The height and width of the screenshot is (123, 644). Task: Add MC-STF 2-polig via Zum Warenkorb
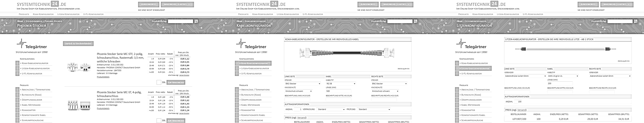[176, 82]
